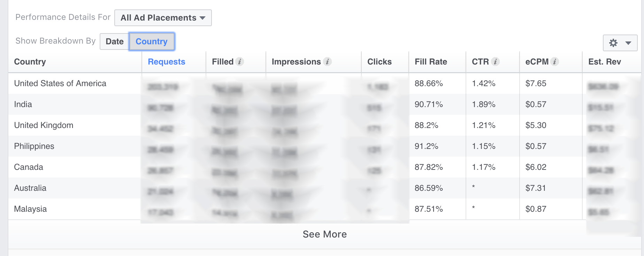Click the CTR info icon
The image size is (644, 256).
tap(495, 62)
